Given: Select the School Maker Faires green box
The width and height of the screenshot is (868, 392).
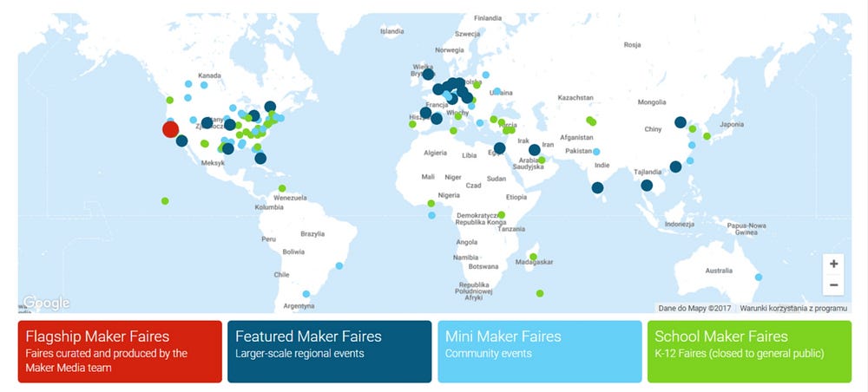Looking at the screenshot, I should click(x=749, y=351).
